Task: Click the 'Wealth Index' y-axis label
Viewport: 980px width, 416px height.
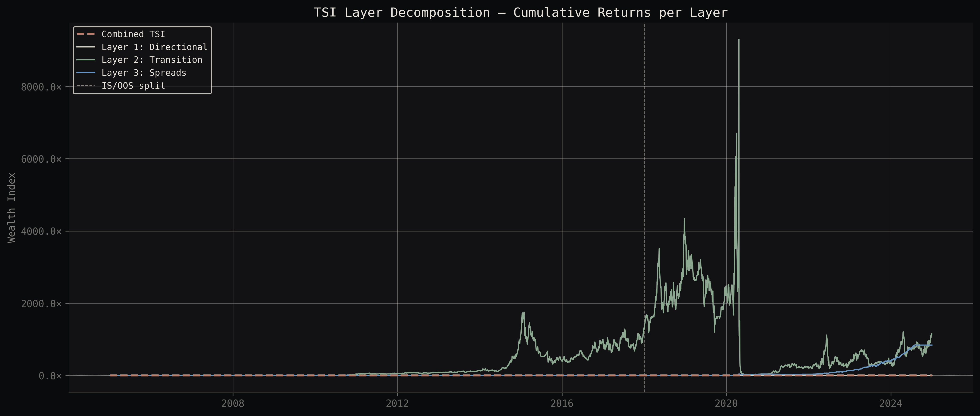Action: point(12,208)
